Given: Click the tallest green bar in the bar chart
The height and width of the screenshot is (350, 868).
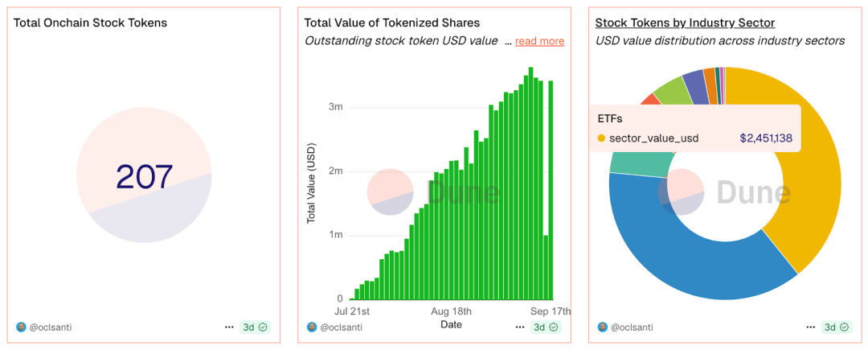Looking at the screenshot, I should tap(530, 185).
